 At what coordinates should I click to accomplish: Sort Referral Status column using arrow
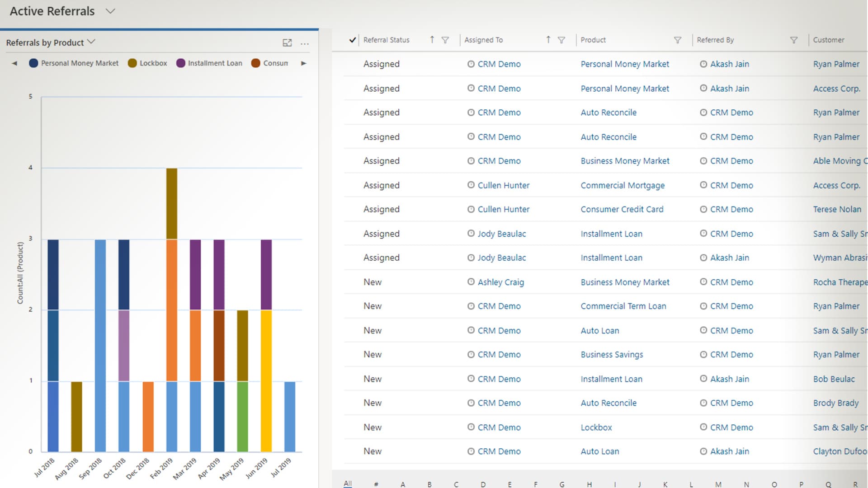click(432, 40)
